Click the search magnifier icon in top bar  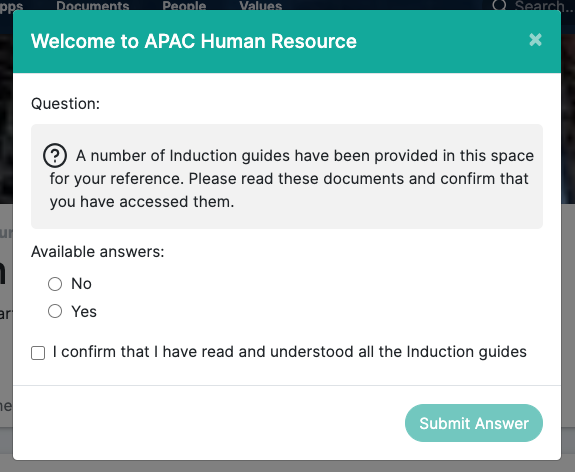tap(499, 5)
